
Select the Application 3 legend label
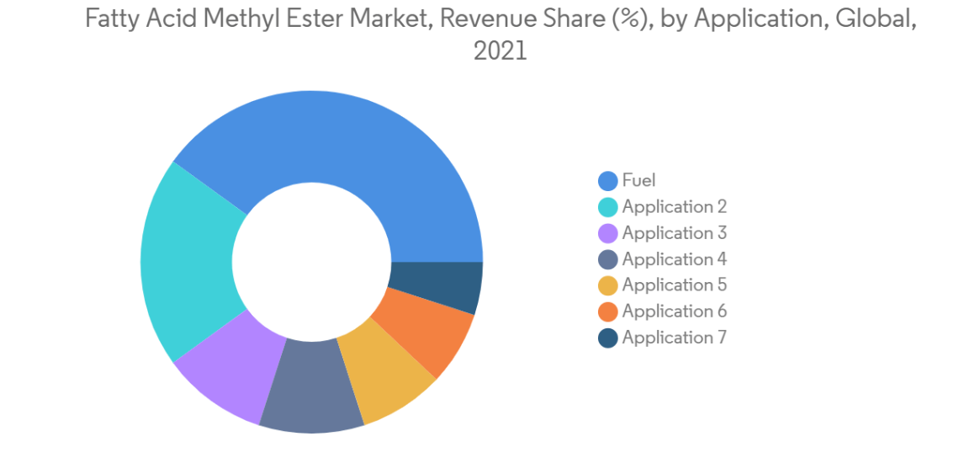point(675,233)
